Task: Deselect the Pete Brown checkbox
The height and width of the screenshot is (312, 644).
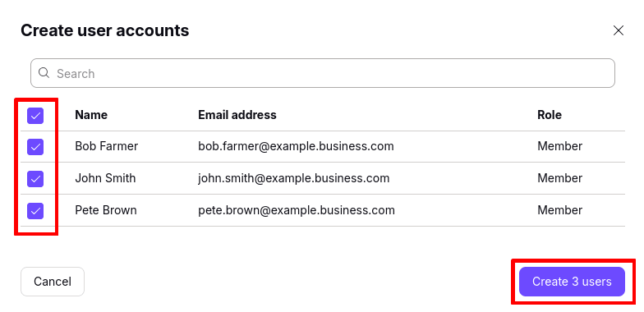Action: tap(35, 210)
